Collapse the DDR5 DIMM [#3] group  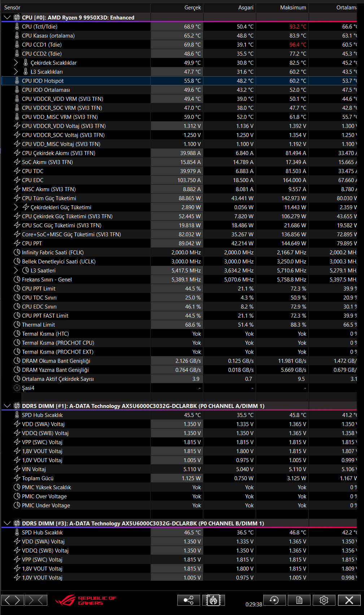pyautogui.click(x=7, y=523)
